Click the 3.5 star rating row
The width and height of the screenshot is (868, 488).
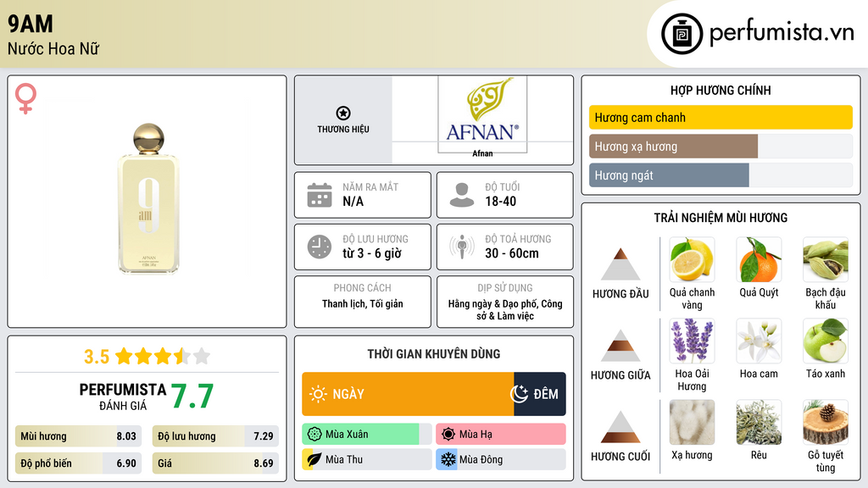(x=147, y=356)
